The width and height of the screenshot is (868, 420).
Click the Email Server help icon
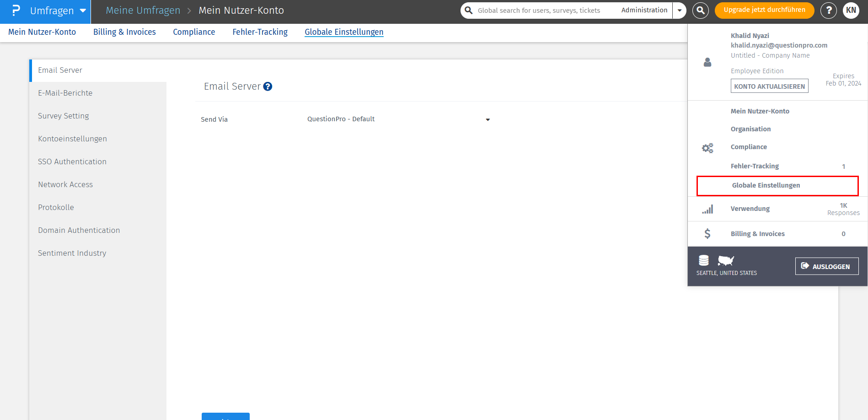[x=268, y=86]
